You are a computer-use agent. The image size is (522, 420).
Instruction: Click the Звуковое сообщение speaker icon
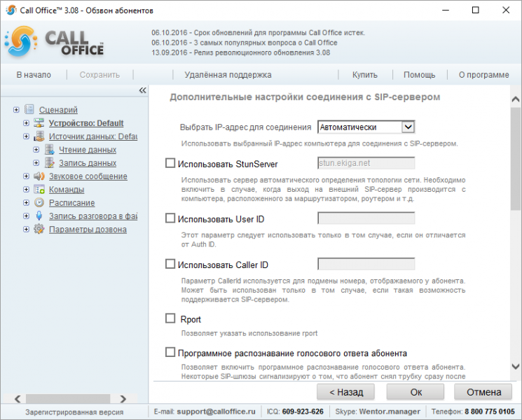pos(39,176)
